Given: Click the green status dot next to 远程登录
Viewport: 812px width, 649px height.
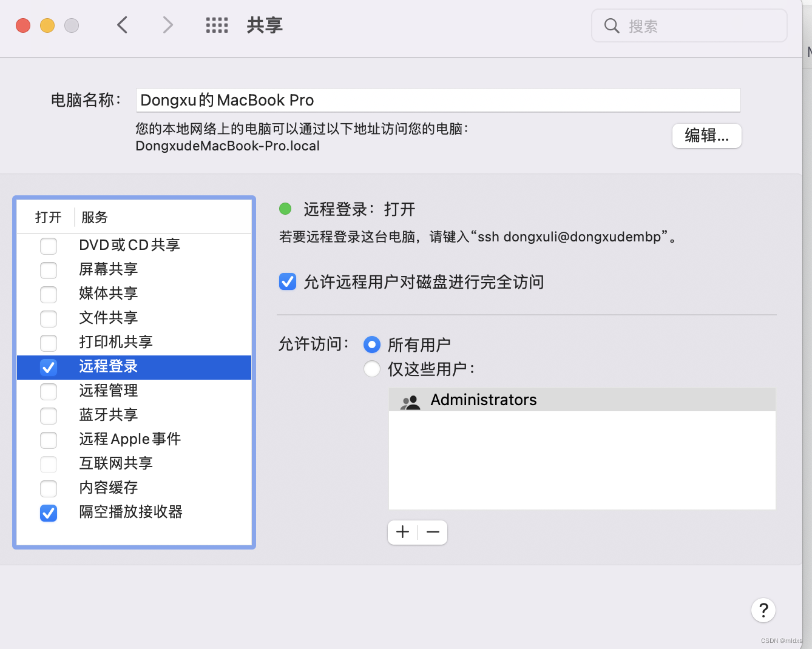Looking at the screenshot, I should tap(285, 209).
